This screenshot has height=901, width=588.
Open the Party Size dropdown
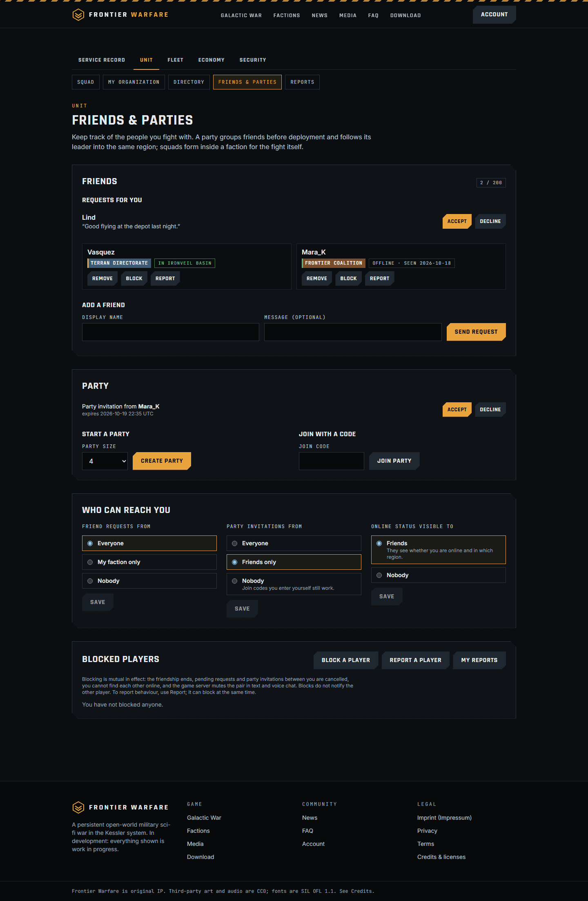pyautogui.click(x=105, y=461)
